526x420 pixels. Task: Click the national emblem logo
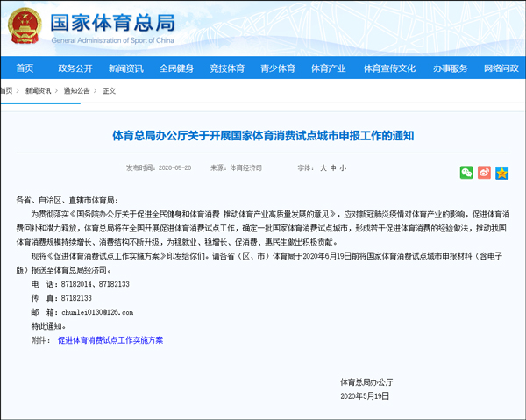point(25,25)
